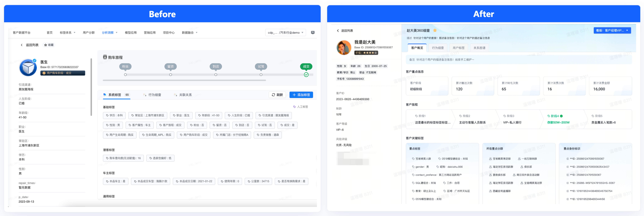Open the 首页 menu item
644x216 pixels.
[x=49, y=33]
